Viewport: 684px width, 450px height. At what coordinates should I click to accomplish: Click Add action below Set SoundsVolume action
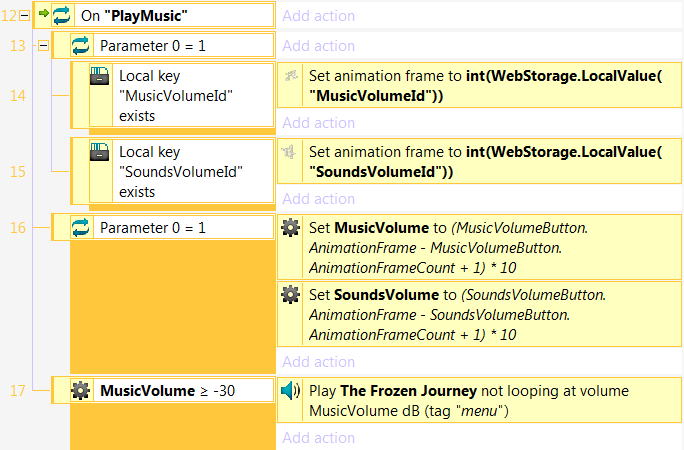coord(318,362)
